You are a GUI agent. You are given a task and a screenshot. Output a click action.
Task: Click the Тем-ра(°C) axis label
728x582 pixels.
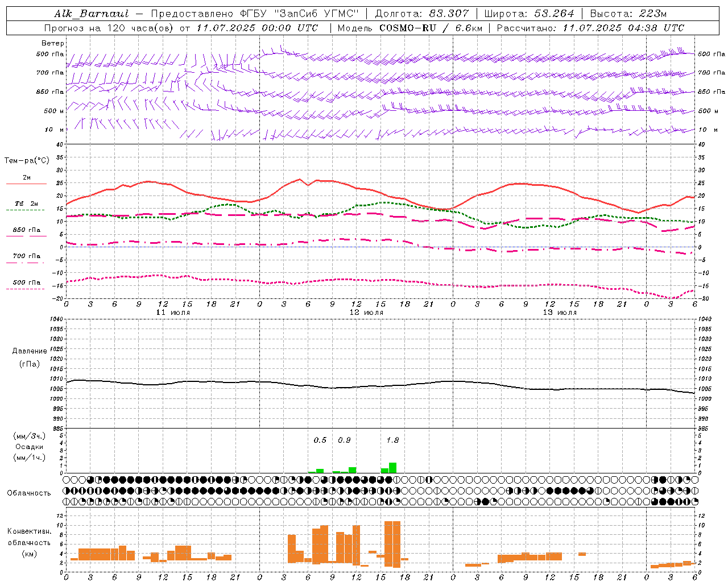pyautogui.click(x=27, y=161)
